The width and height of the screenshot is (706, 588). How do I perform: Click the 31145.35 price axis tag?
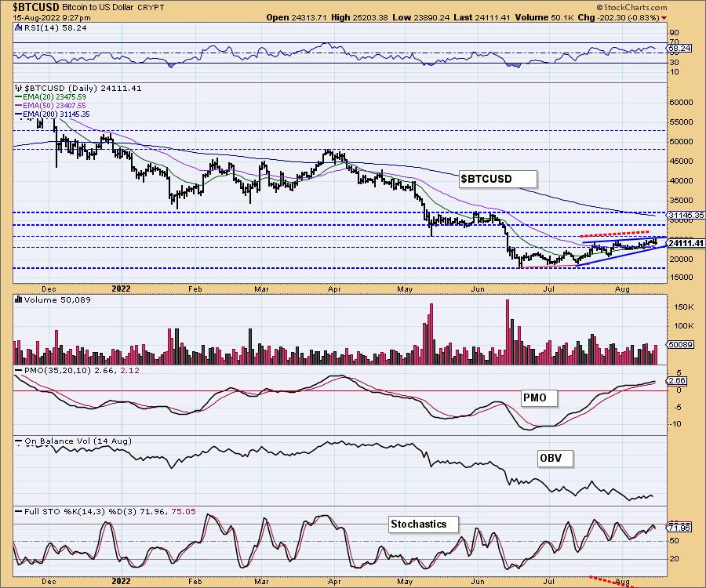pyautogui.click(x=686, y=216)
